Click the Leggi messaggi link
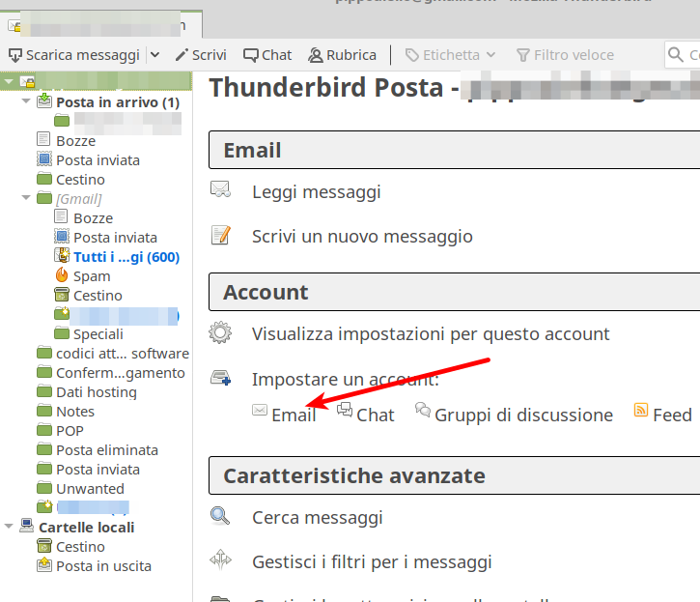The height and width of the screenshot is (602, 700). pos(317,192)
